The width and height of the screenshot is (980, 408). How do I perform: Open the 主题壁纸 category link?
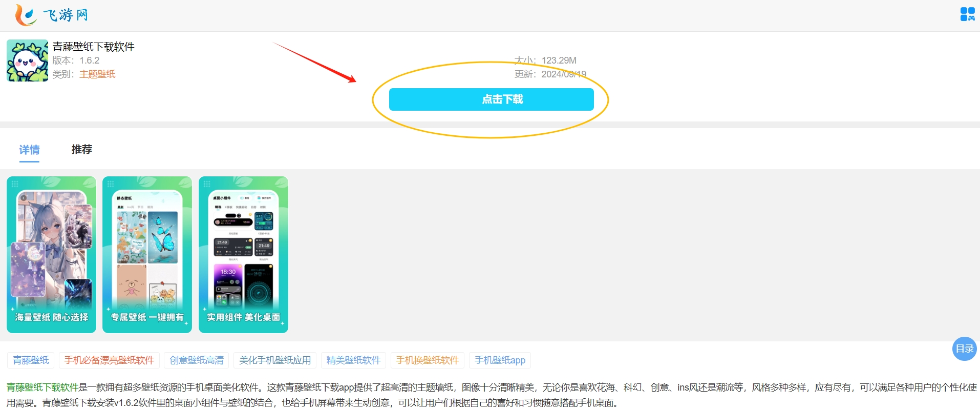(97, 74)
